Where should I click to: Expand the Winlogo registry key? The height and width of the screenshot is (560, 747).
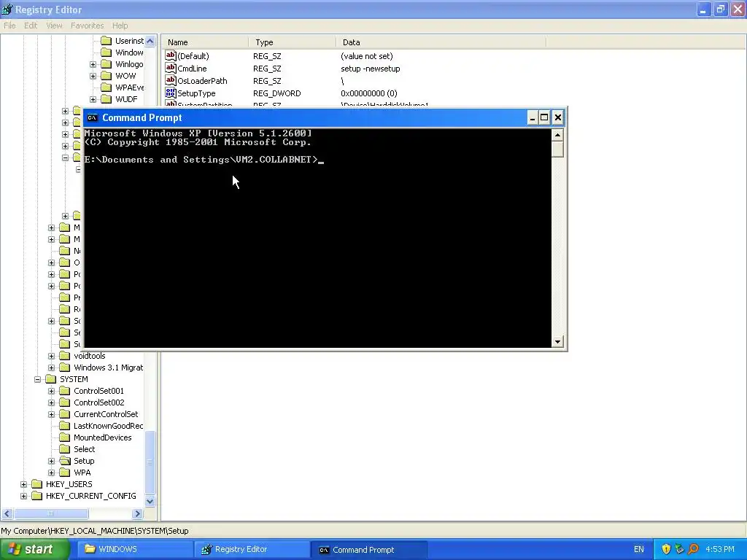click(x=93, y=64)
